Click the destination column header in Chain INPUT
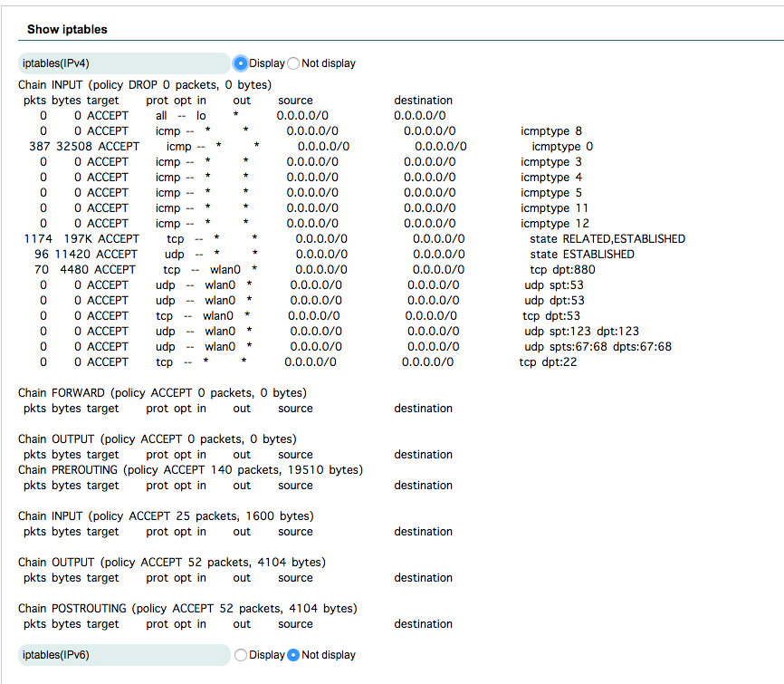The height and width of the screenshot is (684, 784). point(423,100)
